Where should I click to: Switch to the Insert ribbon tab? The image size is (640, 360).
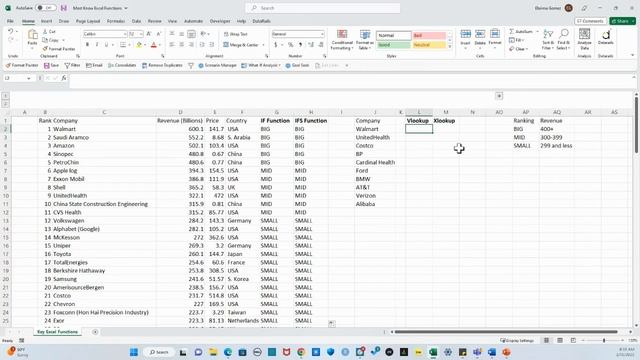46,21
